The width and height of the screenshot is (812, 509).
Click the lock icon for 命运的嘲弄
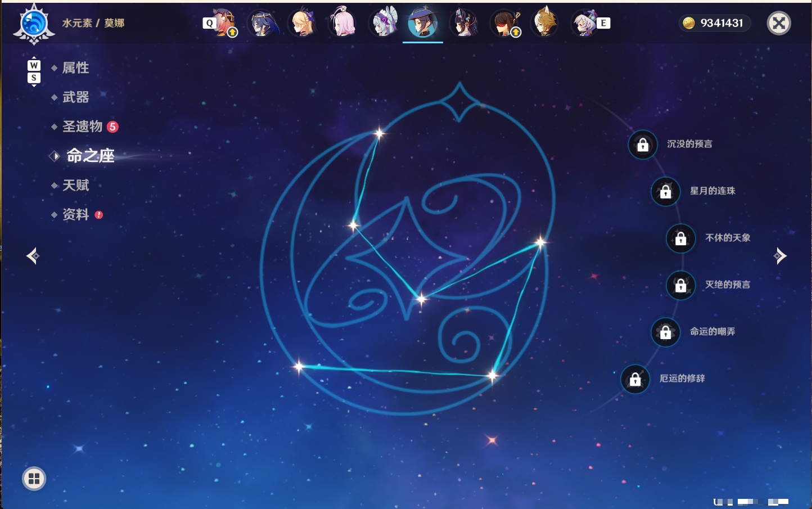tap(666, 332)
